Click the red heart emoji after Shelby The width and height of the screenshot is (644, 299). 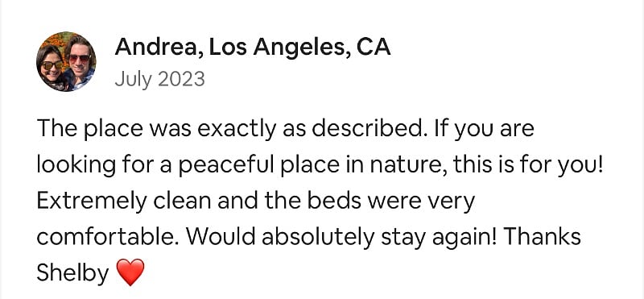coord(130,272)
